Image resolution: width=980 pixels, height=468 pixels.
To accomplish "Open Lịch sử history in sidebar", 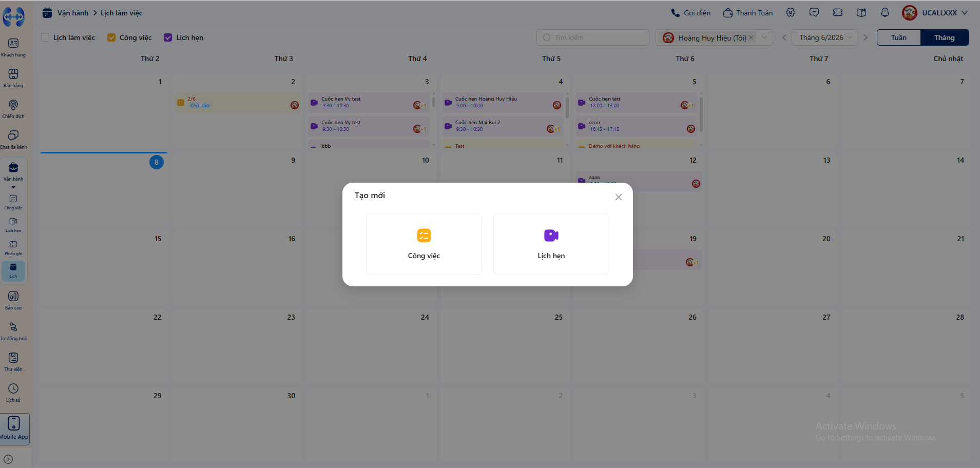I will click(x=13, y=393).
